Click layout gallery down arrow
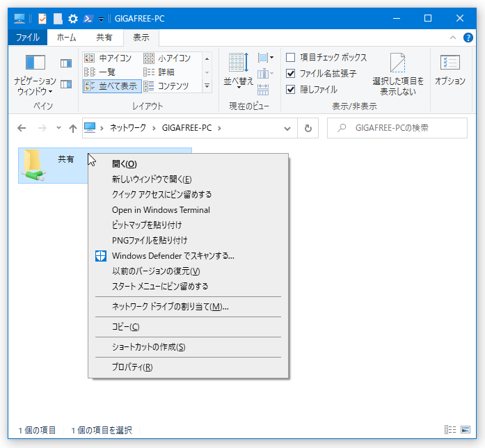485x448 pixels. click(x=207, y=72)
